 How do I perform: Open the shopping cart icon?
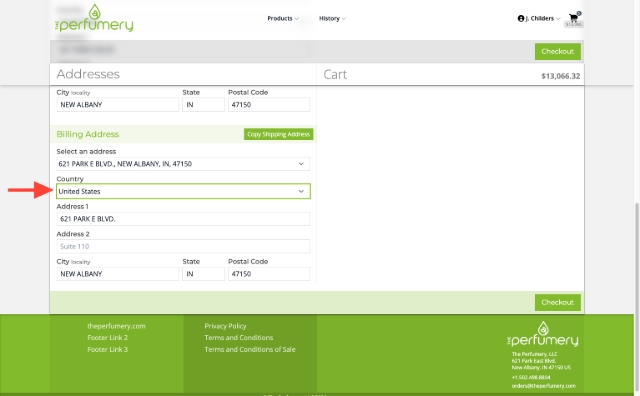[x=573, y=18]
